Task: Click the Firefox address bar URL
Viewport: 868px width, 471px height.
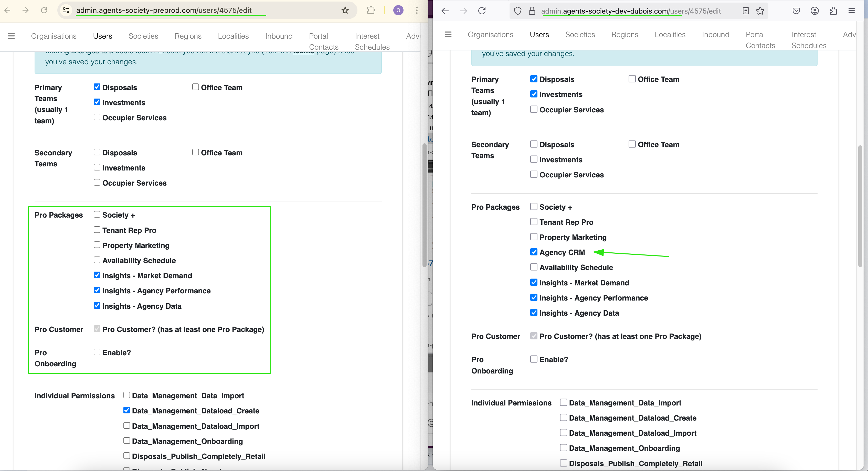Action: coord(631,11)
